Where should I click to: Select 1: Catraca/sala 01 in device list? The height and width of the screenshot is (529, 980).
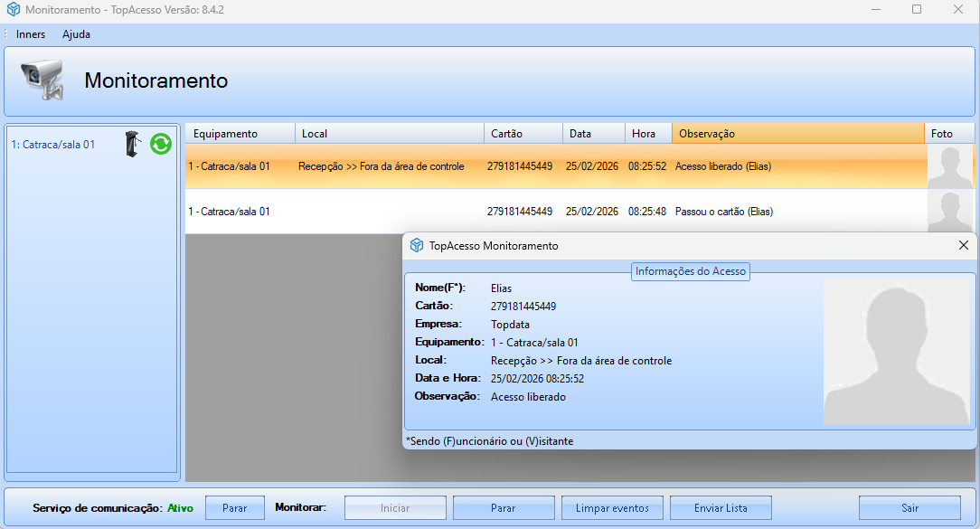[52, 144]
